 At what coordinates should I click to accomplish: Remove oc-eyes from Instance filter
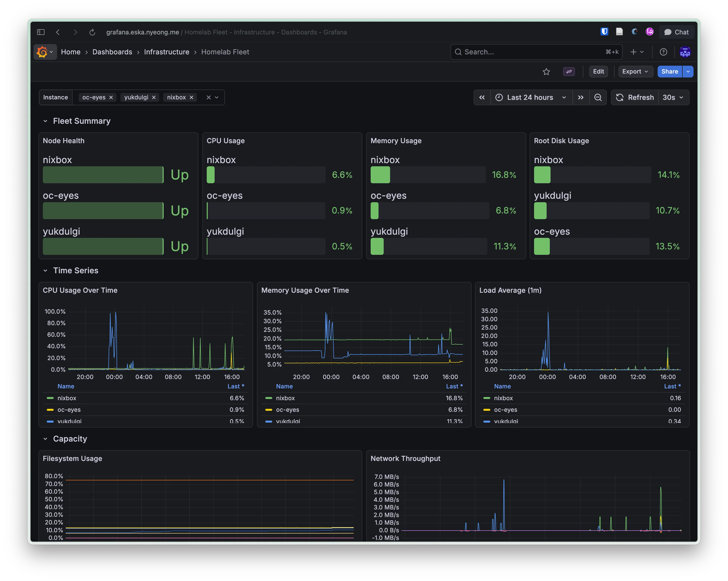[x=111, y=97]
